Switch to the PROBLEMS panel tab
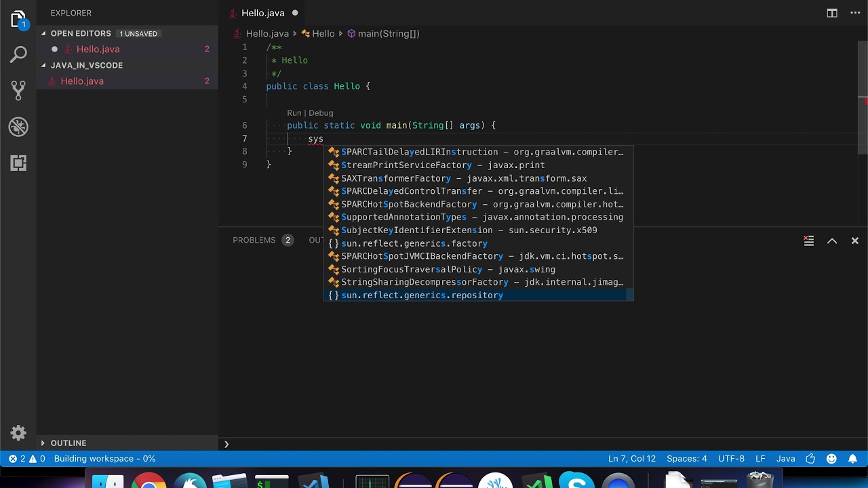Screen dimensions: 868x488 254,240
